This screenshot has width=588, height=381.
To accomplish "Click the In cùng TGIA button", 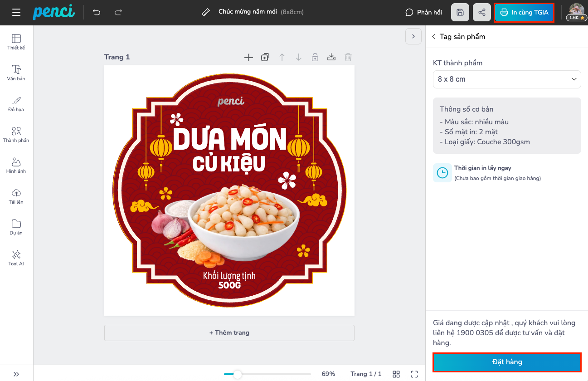I will click(x=524, y=12).
